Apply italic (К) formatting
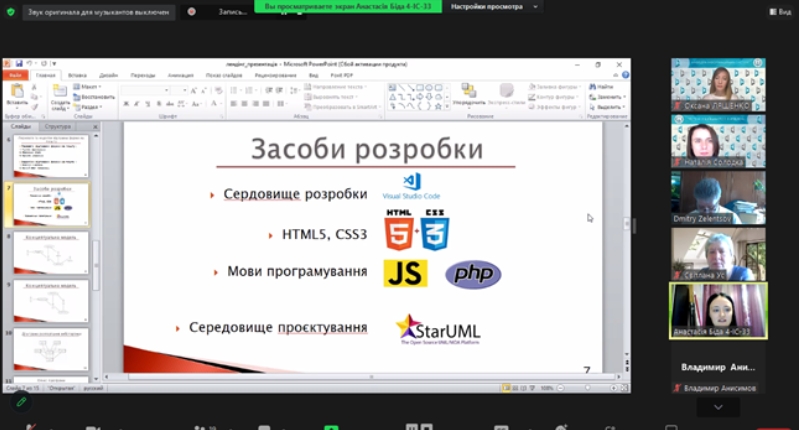This screenshot has height=430, width=800. coord(137,104)
